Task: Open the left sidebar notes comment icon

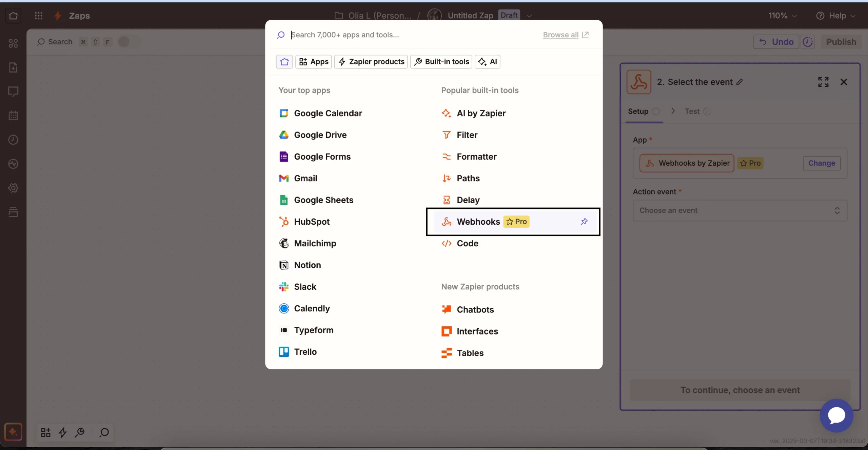Action: click(13, 91)
